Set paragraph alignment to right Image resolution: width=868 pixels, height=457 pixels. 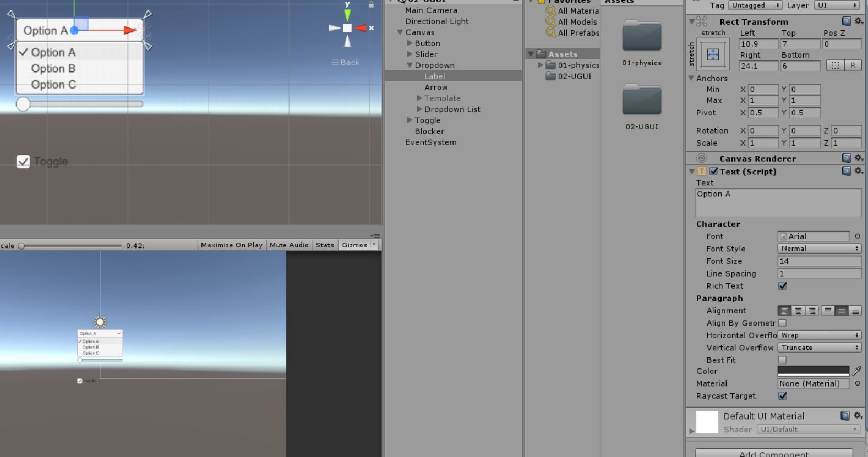pyautogui.click(x=812, y=311)
